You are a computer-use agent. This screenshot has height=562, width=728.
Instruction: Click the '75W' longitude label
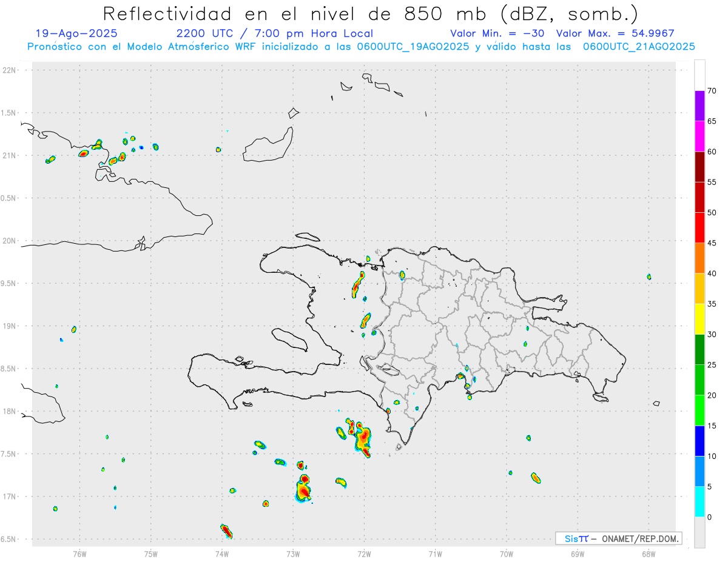pos(151,554)
